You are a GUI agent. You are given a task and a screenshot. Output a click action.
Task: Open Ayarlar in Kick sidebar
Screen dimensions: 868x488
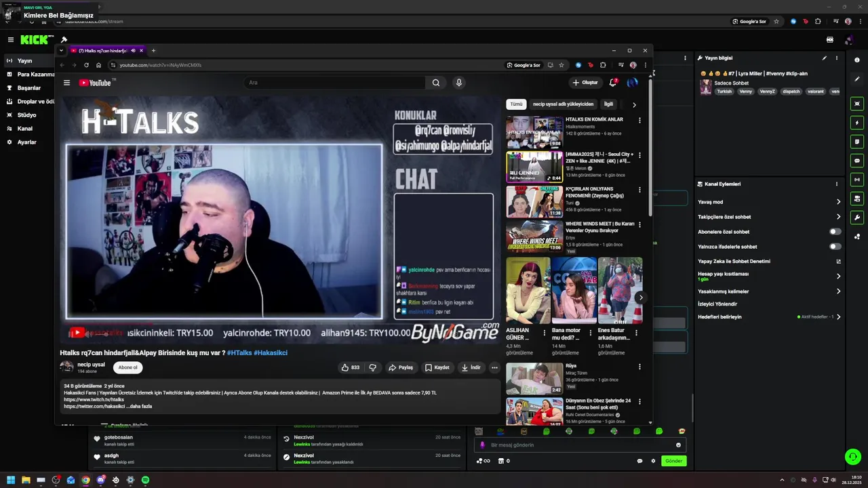pos(27,142)
